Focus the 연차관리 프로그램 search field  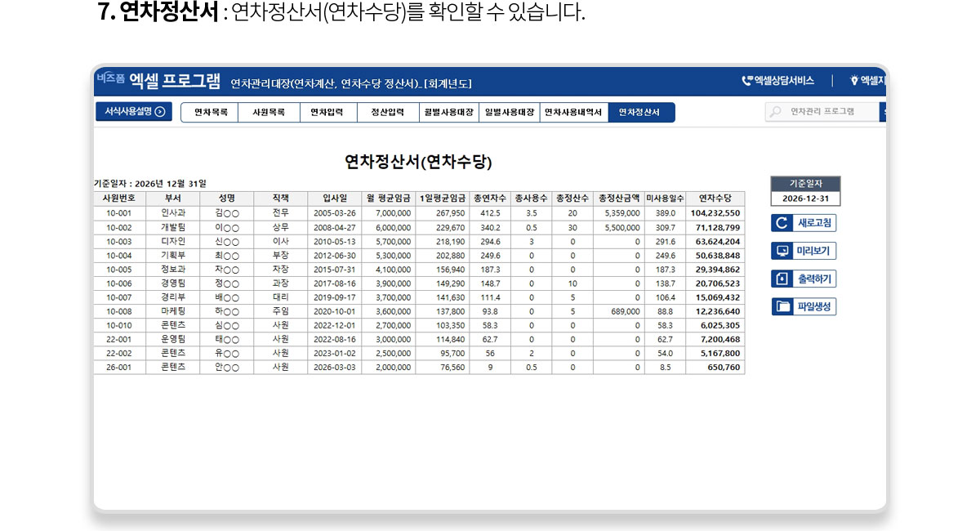(825, 112)
